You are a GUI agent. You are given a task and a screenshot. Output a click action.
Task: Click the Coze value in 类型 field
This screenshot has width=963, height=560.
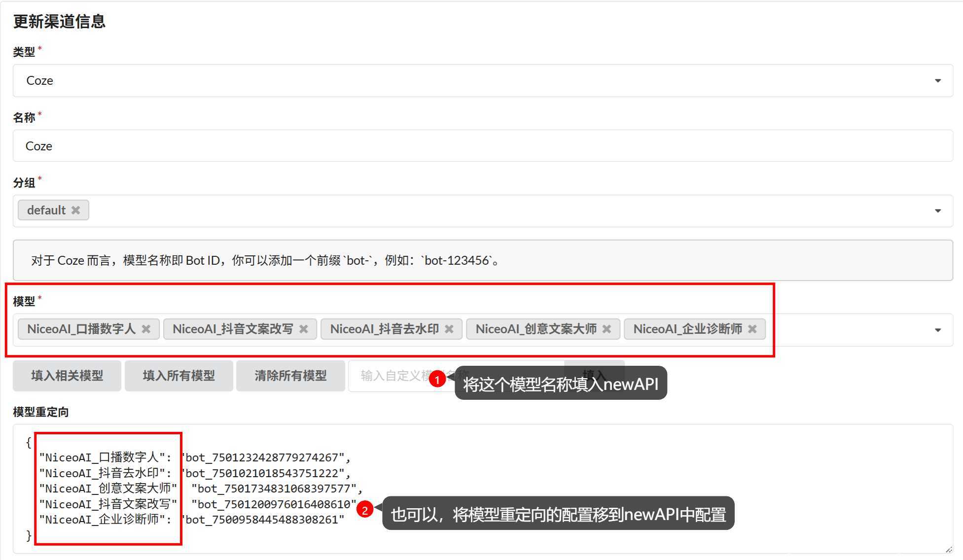tap(39, 81)
